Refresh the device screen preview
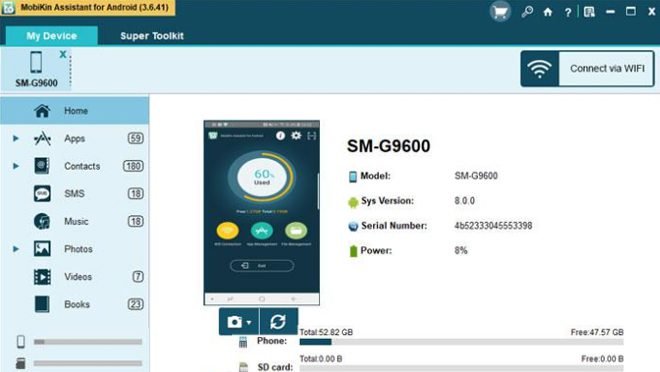Image resolution: width=660 pixels, height=372 pixels. coord(278,322)
